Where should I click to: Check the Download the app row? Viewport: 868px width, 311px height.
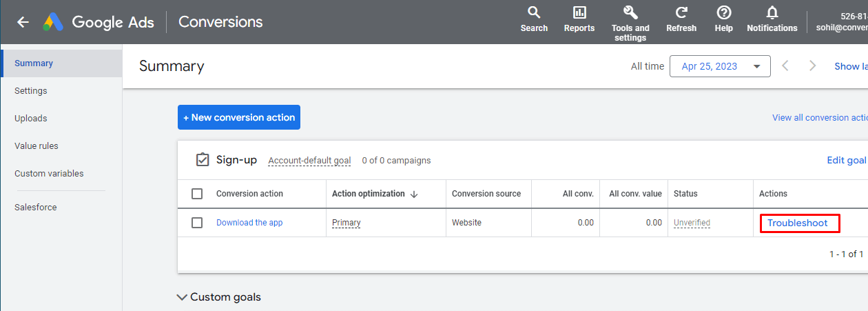(x=197, y=223)
